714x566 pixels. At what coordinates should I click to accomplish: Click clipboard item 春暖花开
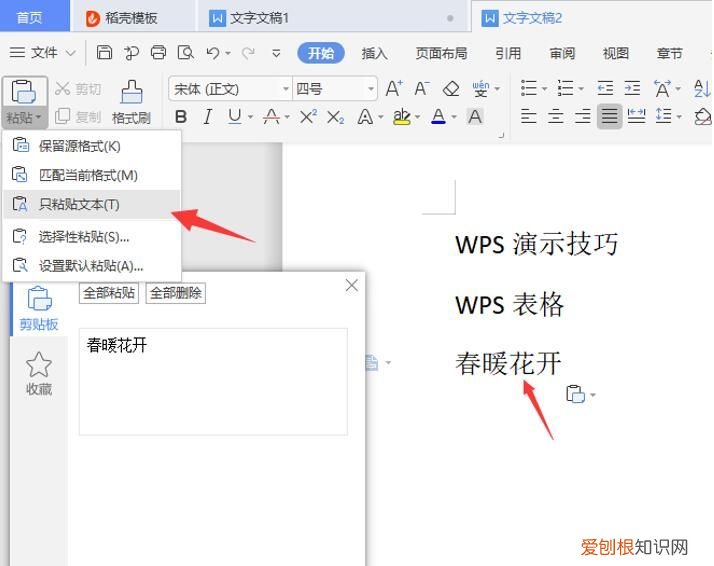213,382
